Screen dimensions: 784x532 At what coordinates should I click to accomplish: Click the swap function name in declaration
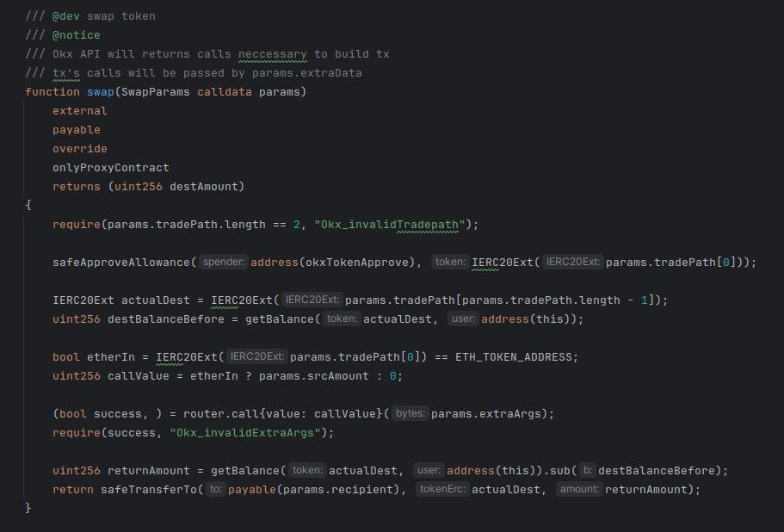point(100,92)
